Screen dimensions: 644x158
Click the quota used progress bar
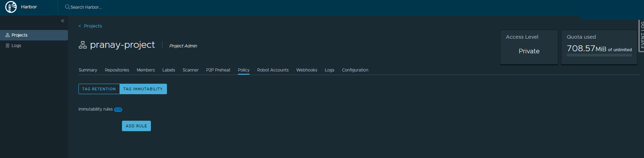[x=599, y=55]
